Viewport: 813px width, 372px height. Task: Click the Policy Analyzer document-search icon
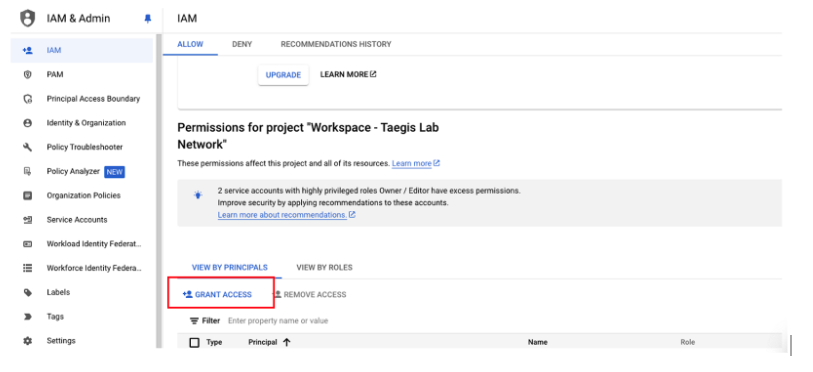coord(27,171)
